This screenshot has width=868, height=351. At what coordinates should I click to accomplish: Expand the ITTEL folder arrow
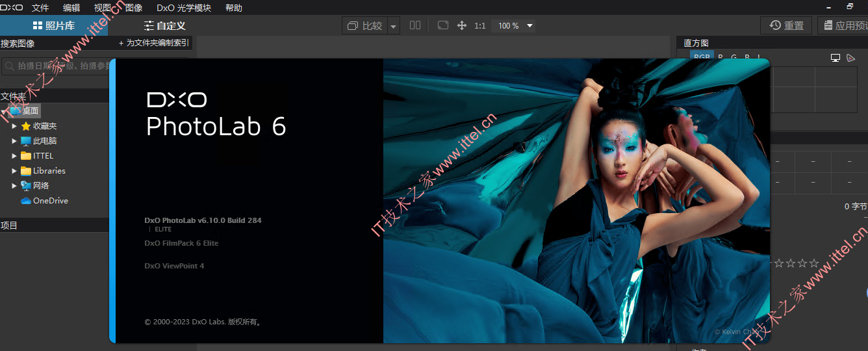[x=14, y=156]
